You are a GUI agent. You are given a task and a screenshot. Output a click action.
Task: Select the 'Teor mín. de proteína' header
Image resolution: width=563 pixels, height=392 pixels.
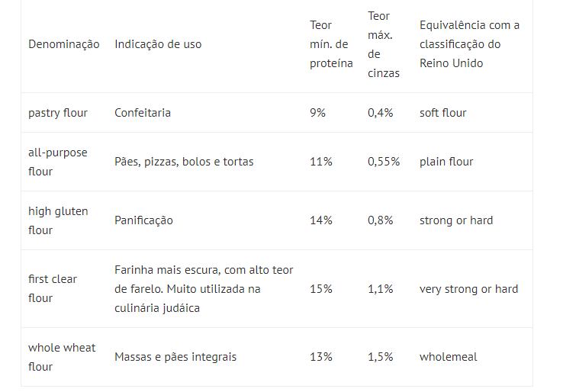(x=331, y=44)
